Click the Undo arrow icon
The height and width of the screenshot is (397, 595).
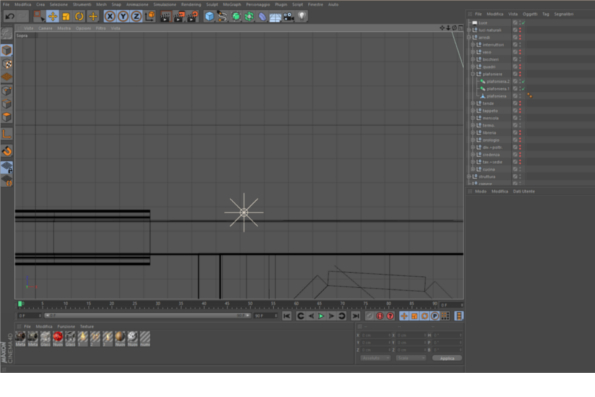click(x=10, y=16)
